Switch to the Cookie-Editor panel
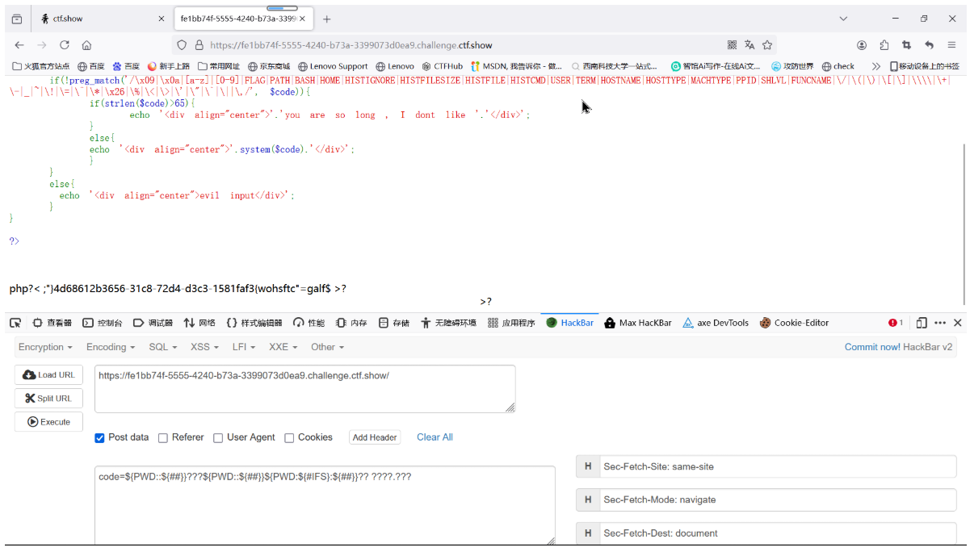 tap(795, 323)
